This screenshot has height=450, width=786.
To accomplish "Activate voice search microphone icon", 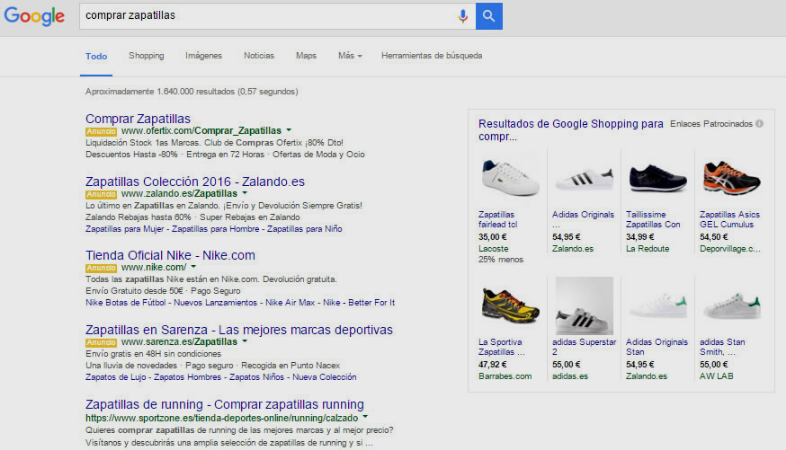I will (x=463, y=16).
